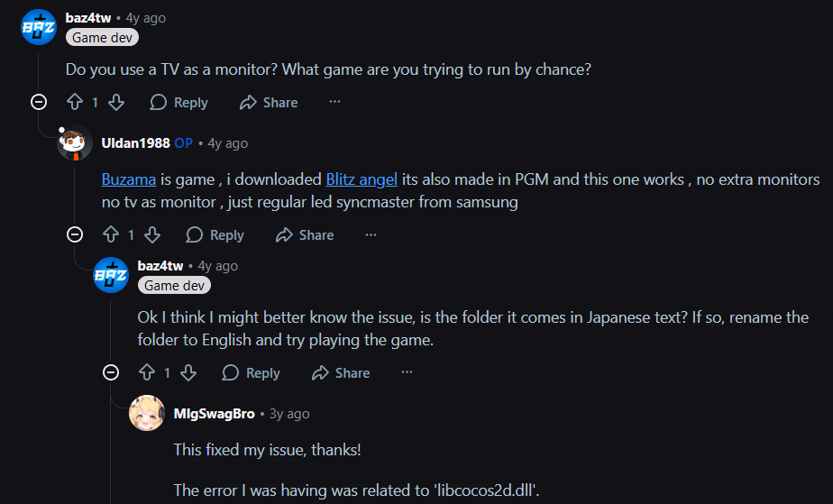This screenshot has width=833, height=504.
Task: Collapse the rename folder comment thread
Action: coord(111,373)
